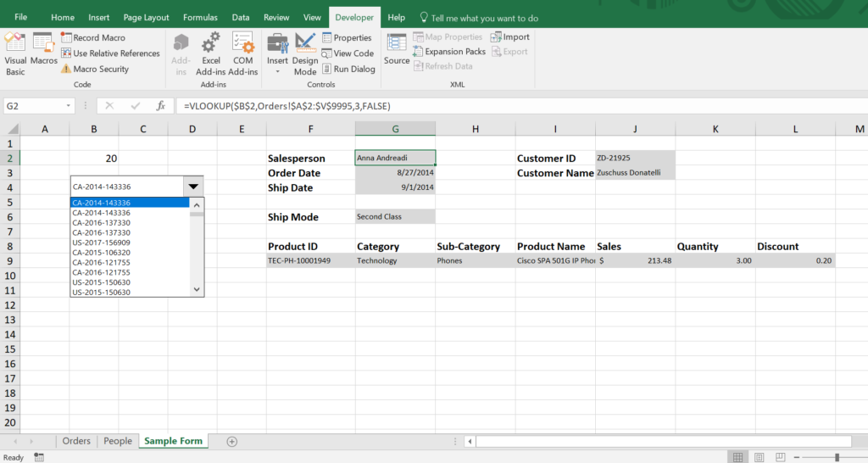Click View Code
This screenshot has height=463, width=868.
tap(348, 53)
